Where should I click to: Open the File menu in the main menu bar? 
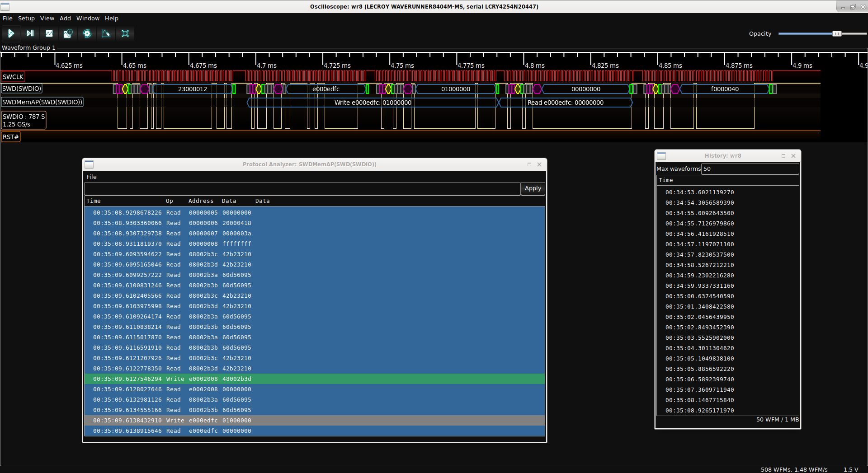8,19
